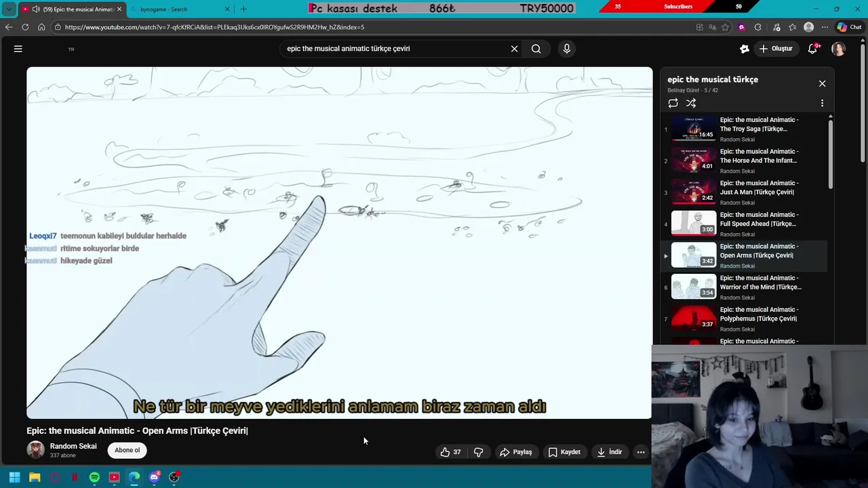Close the YouTube browser tab
Viewport: 868px width, 488px height.
[119, 9]
